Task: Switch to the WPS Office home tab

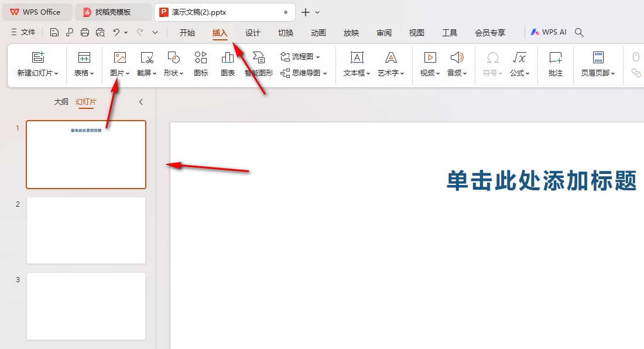Action: click(37, 12)
